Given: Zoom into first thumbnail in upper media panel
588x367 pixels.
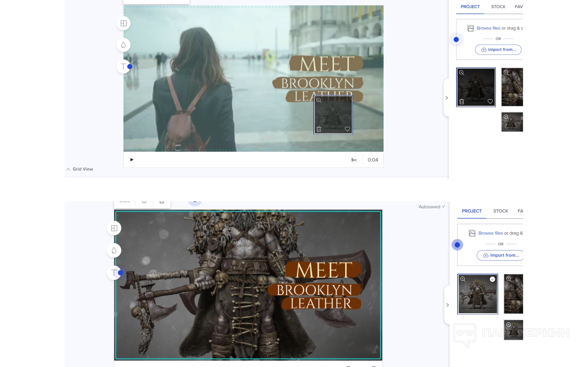Looking at the screenshot, I should coord(462,73).
